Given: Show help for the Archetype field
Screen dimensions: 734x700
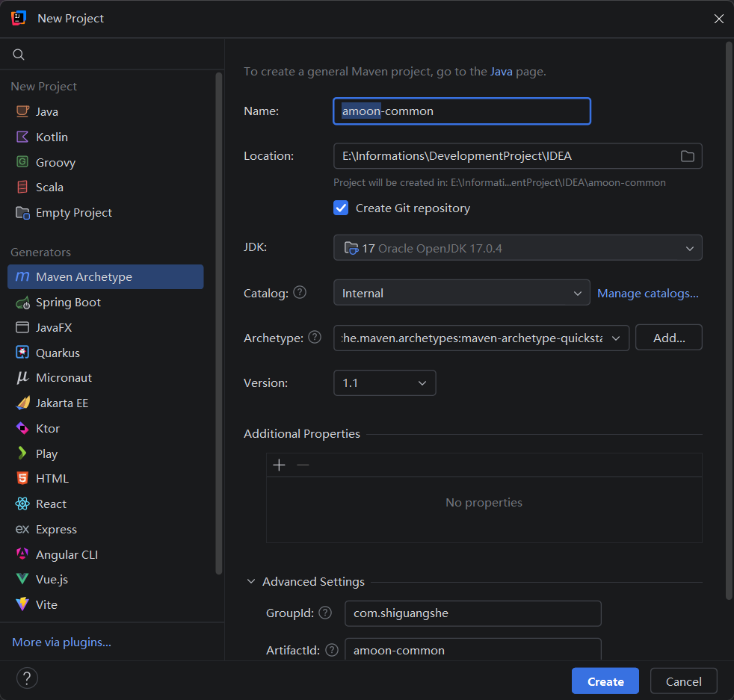Looking at the screenshot, I should pyautogui.click(x=315, y=337).
